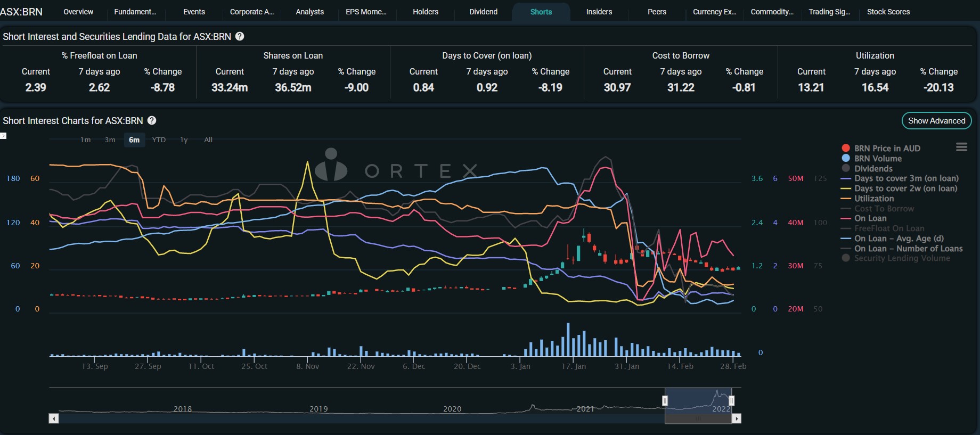Toggle BRN Price in AUD series
The height and width of the screenshot is (435, 980).
pos(887,149)
